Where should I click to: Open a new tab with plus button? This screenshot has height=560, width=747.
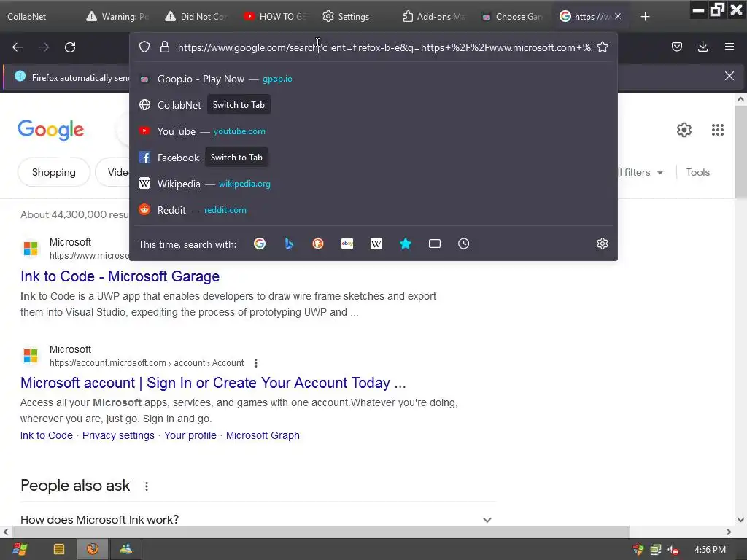point(645,17)
